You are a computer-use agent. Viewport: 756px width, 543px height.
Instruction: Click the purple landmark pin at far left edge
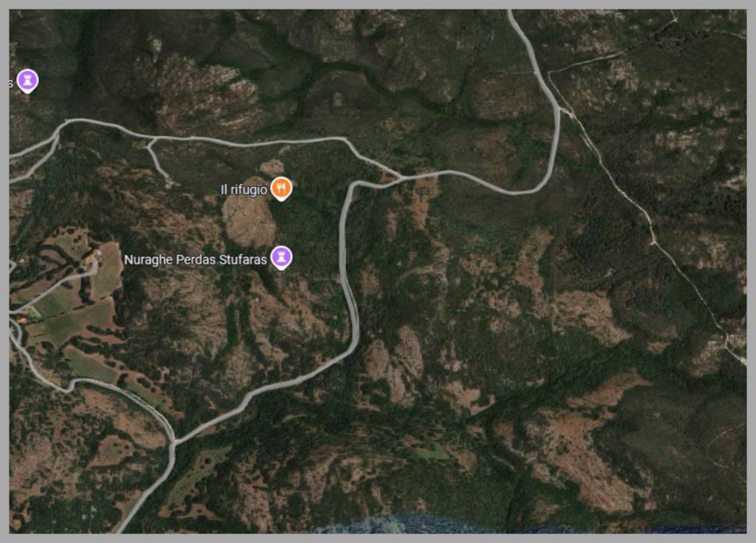pyautogui.click(x=27, y=81)
